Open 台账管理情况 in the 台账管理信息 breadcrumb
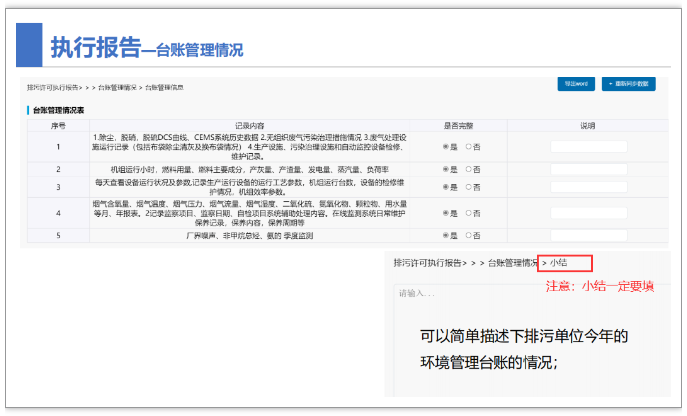The height and width of the screenshot is (416, 687). point(117,88)
